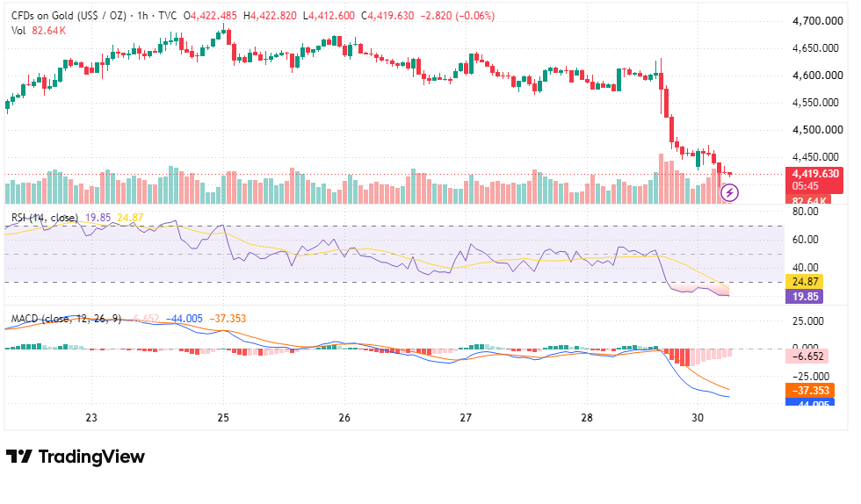Click the purple lightning bolt icon

click(729, 192)
